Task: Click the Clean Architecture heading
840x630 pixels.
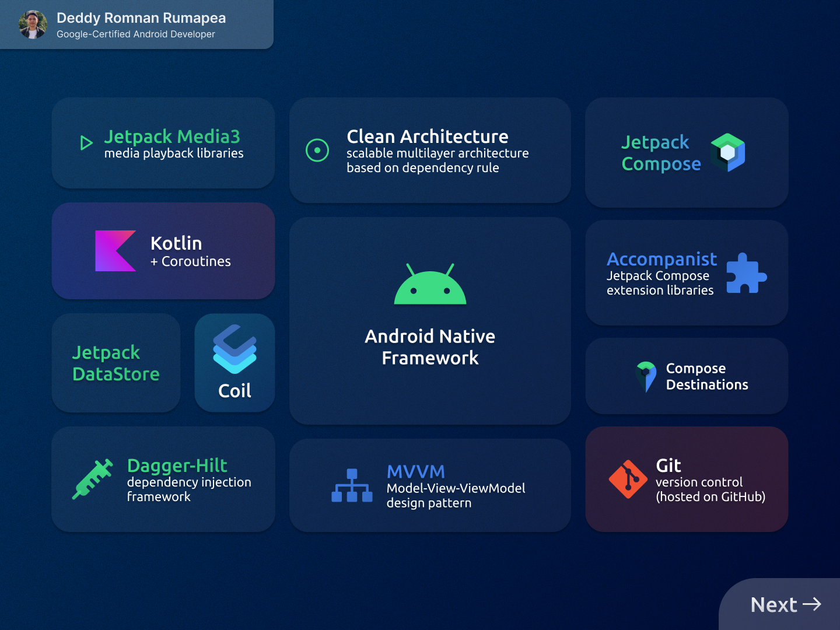Action: click(x=428, y=136)
